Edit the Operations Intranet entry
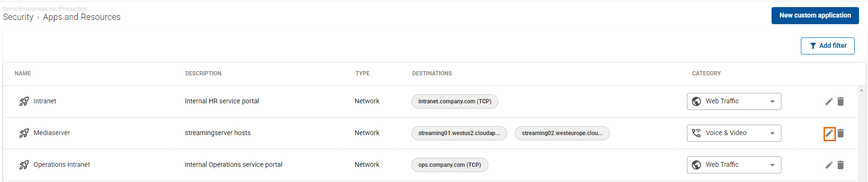The height and width of the screenshot is (182, 868). point(829,165)
